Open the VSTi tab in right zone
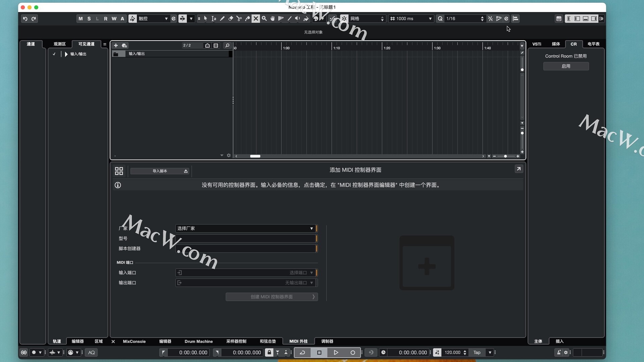644x362 pixels. coord(537,44)
